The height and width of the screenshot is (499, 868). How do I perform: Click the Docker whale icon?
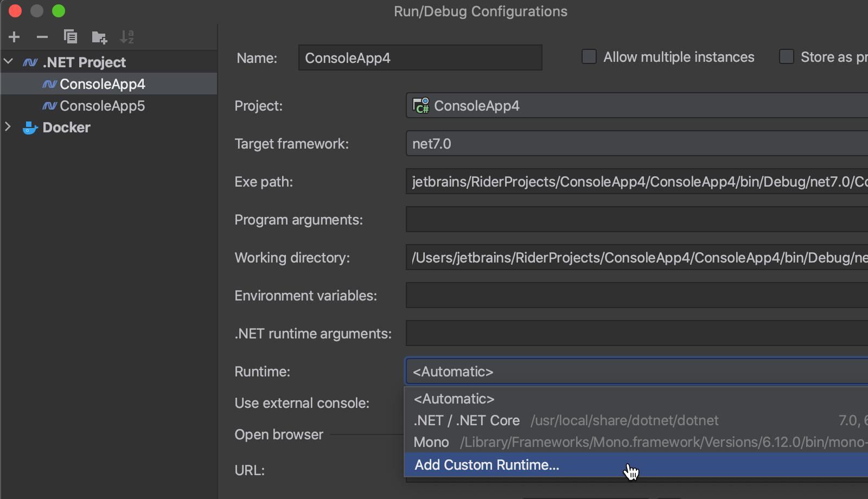click(30, 128)
